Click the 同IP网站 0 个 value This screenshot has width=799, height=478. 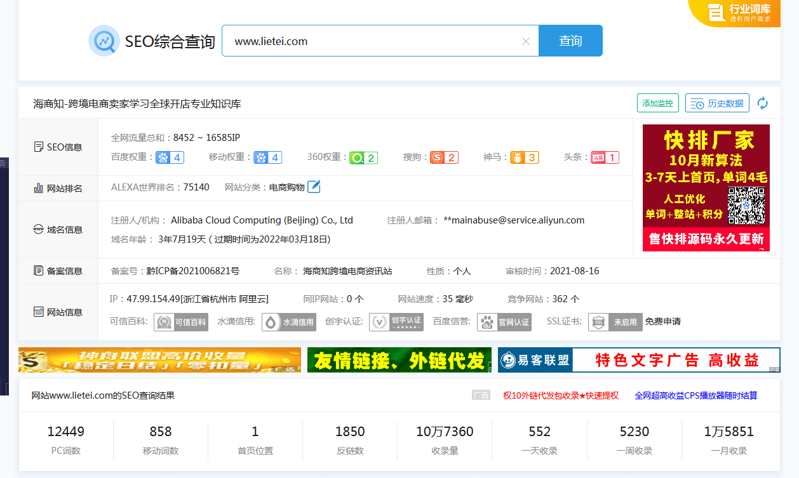pyautogui.click(x=355, y=299)
